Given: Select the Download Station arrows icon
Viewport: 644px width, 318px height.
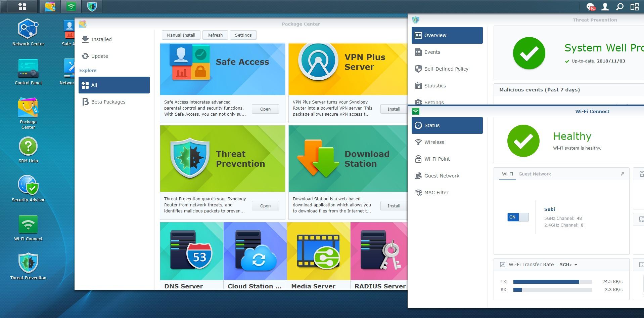Looking at the screenshot, I should pyautogui.click(x=318, y=158).
